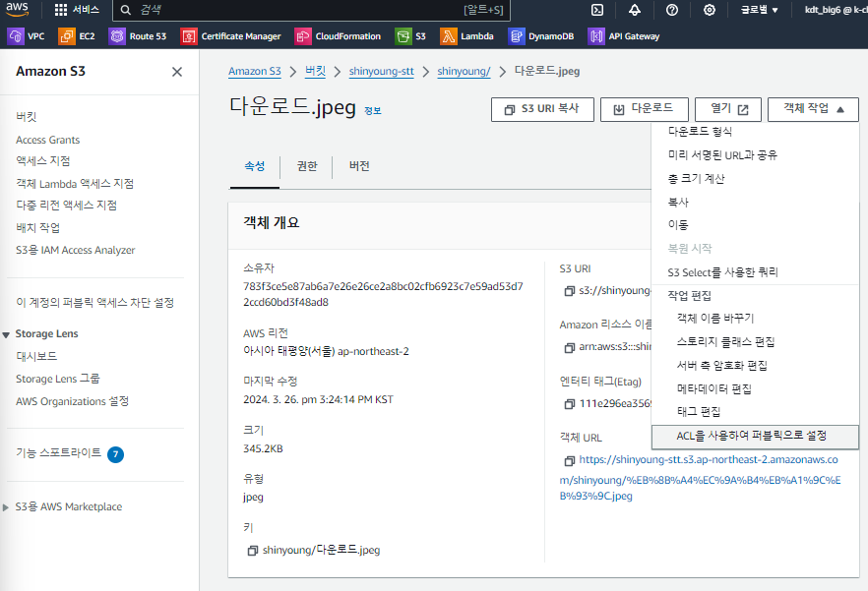Open 객체 Lambda 액세스 지점 sidebar link
The height and width of the screenshot is (591, 868).
(75, 184)
